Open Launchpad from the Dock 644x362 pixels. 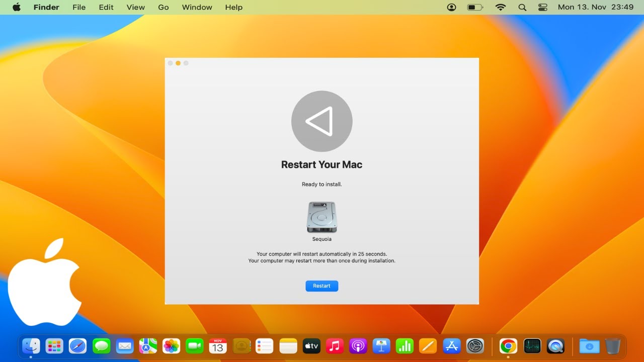point(54,346)
